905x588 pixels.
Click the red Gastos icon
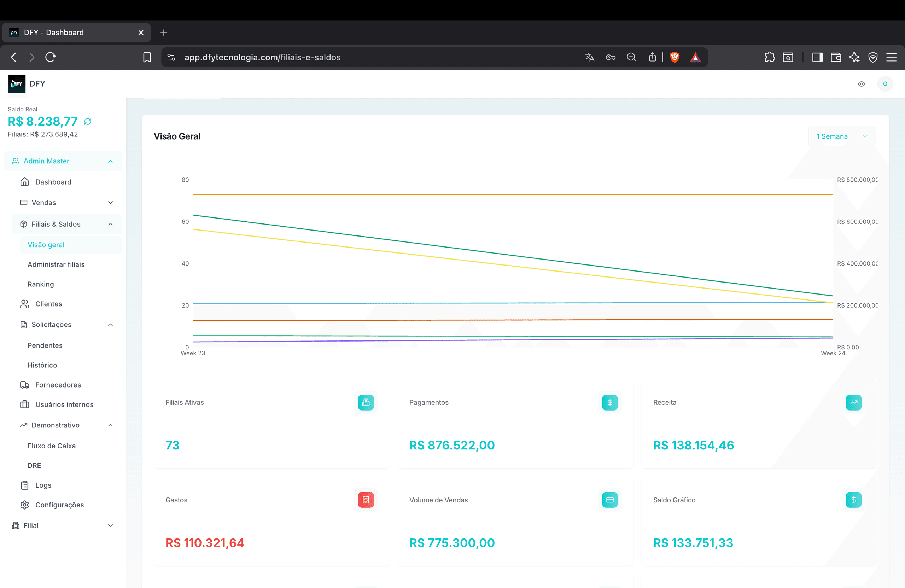pos(366,500)
